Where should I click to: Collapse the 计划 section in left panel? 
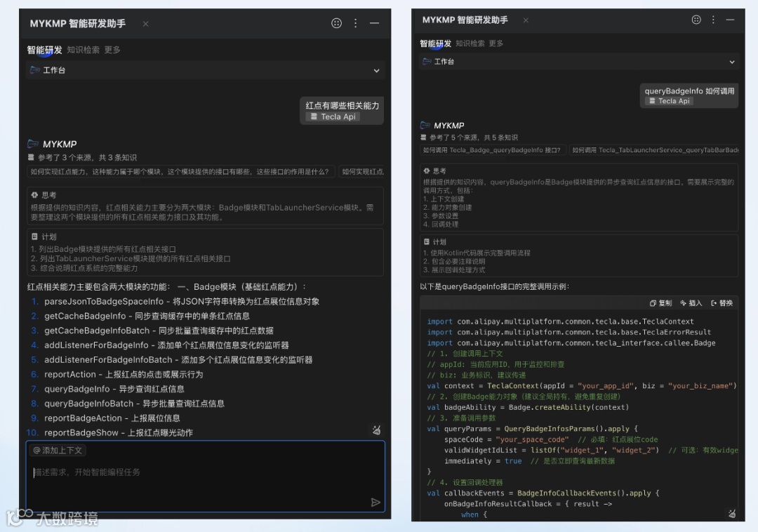click(x=44, y=237)
